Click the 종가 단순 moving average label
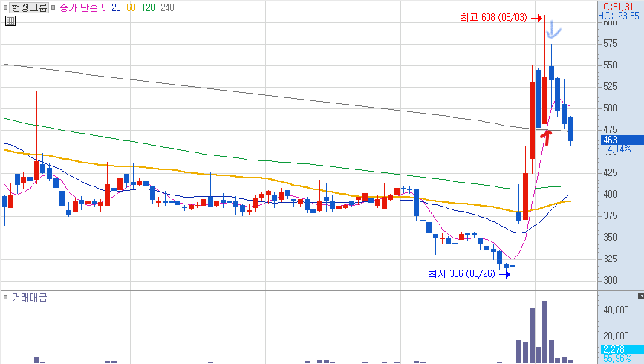The width and height of the screenshot is (644, 364). tap(79, 8)
